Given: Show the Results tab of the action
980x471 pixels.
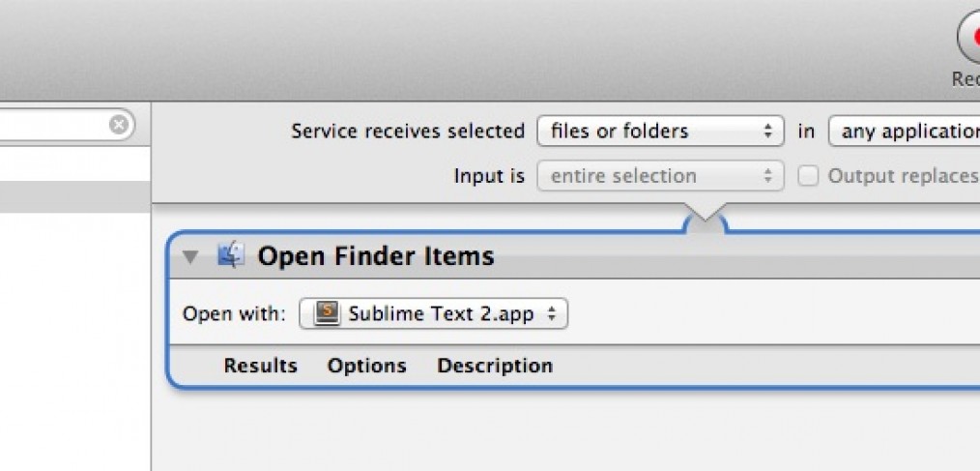Looking at the screenshot, I should tap(261, 366).
